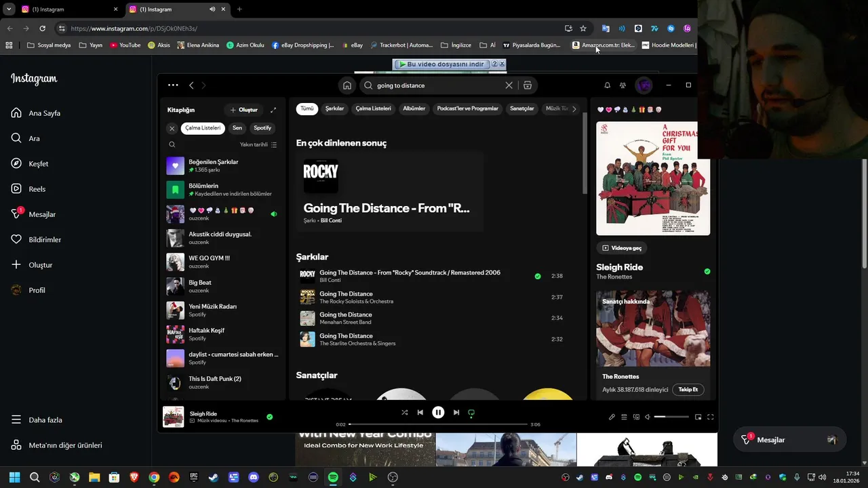This screenshot has width=868, height=488.
Task: Clear library filter with X chip
Action: [172, 128]
